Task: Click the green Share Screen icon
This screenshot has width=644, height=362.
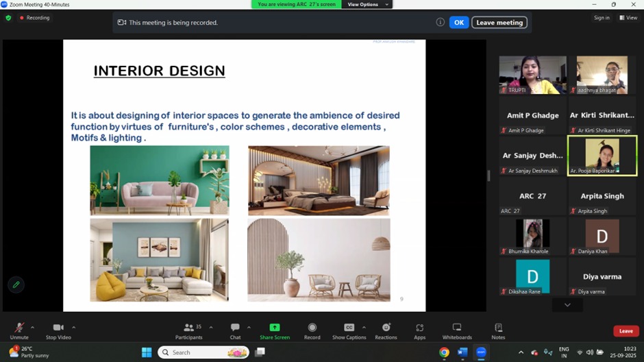Action: pos(275,328)
